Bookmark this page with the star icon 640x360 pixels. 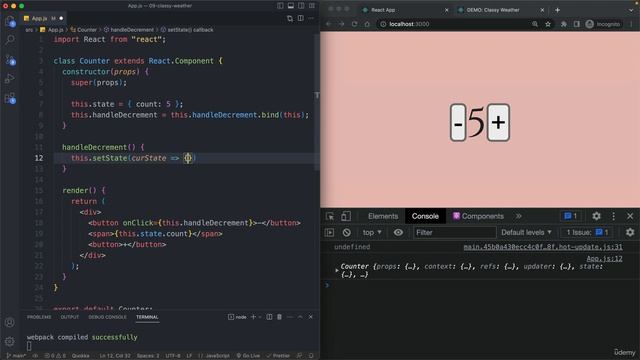[x=548, y=24]
